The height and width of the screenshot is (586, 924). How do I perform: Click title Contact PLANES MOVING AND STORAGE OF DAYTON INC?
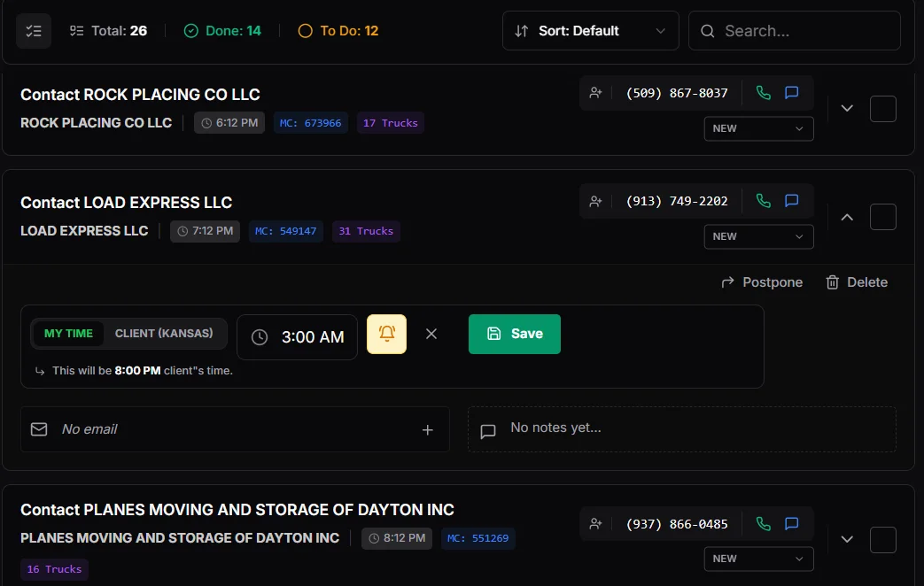click(x=237, y=510)
